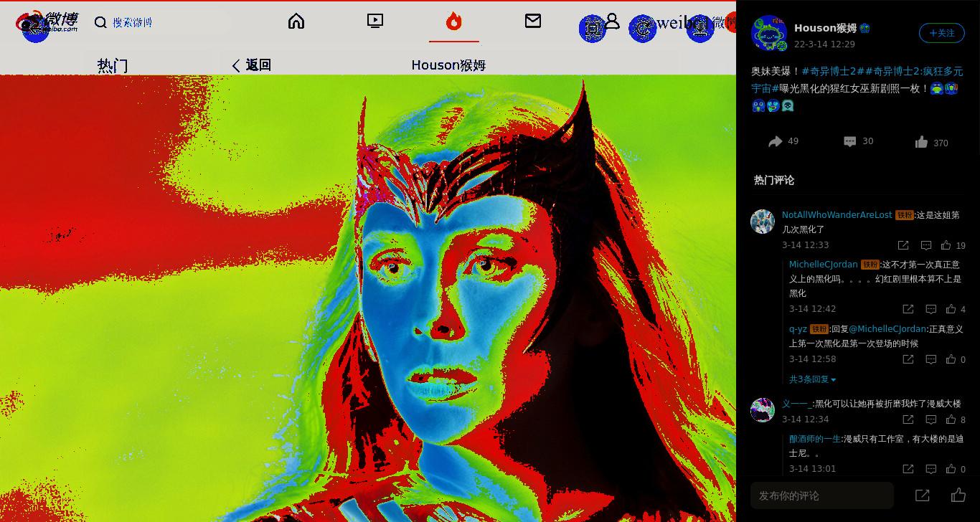
Task: Click the magnifier icon in search box
Action: (100, 22)
